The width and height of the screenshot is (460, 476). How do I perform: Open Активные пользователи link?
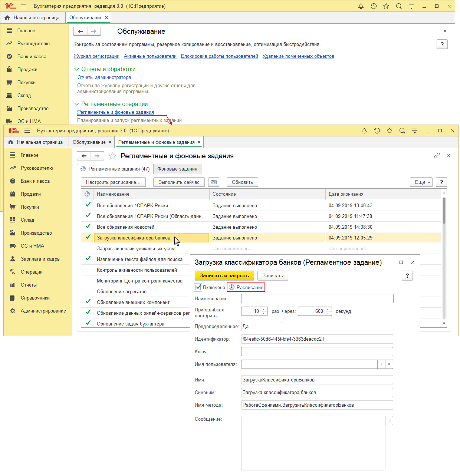150,56
